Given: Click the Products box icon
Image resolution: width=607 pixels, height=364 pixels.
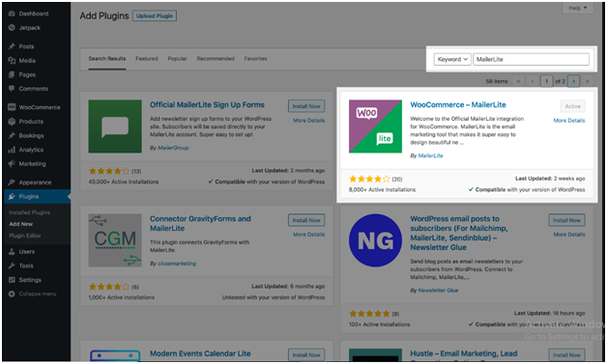Looking at the screenshot, I should (12, 122).
